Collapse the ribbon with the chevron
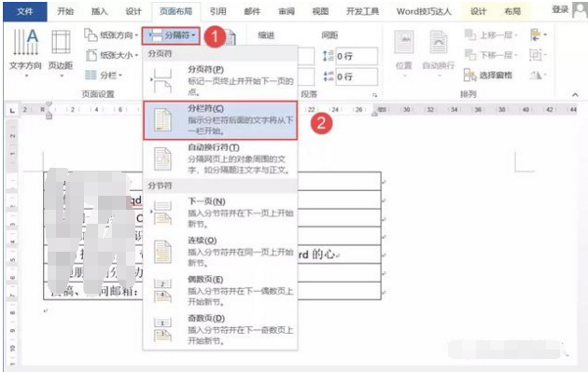 pos(575,95)
